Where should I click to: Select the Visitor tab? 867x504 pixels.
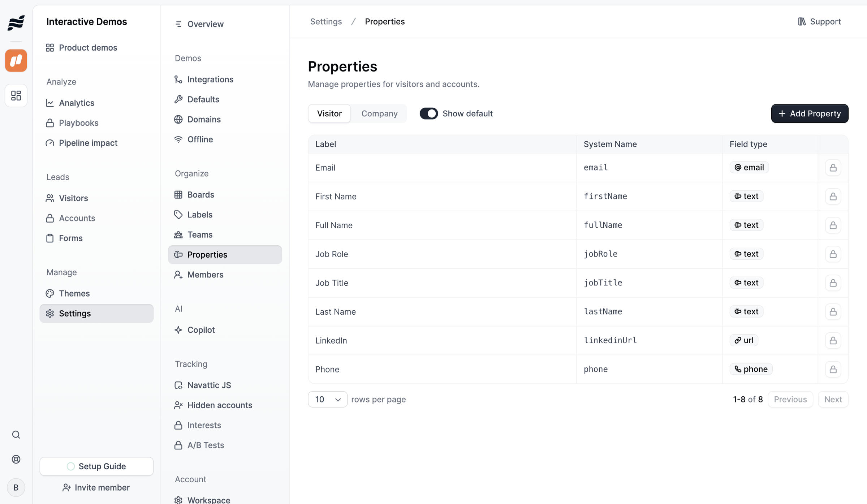[x=329, y=113]
